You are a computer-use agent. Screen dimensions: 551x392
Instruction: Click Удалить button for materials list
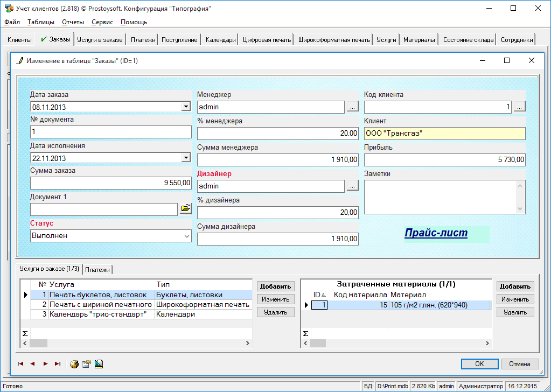pos(515,312)
